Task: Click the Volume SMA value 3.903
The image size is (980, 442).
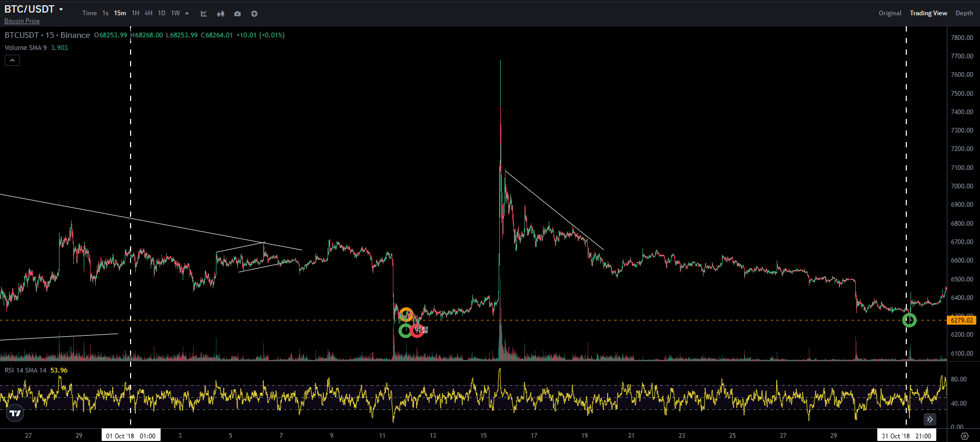Action: (59, 48)
